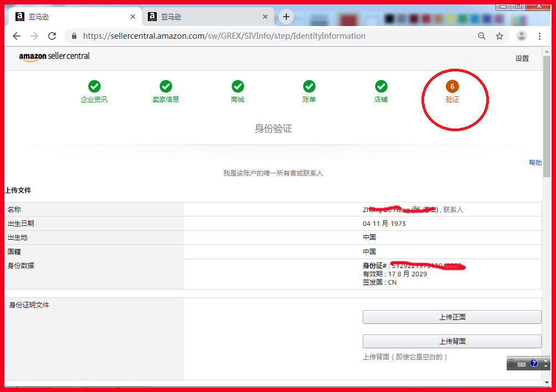Click the 上传背面 upload button
The image size is (556, 392).
click(x=452, y=341)
